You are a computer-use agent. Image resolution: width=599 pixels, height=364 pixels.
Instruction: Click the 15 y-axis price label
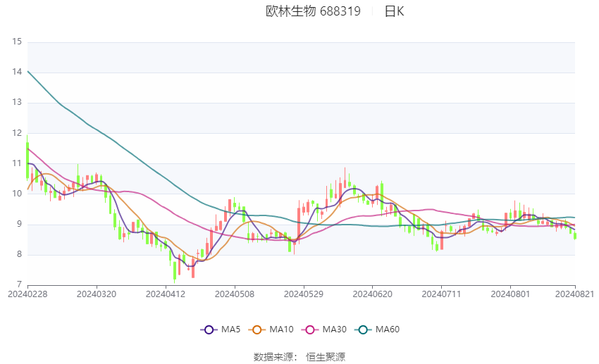[x=17, y=42]
